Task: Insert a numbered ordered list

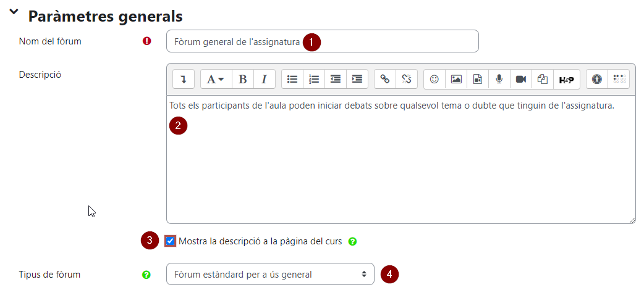Action: coord(314,79)
